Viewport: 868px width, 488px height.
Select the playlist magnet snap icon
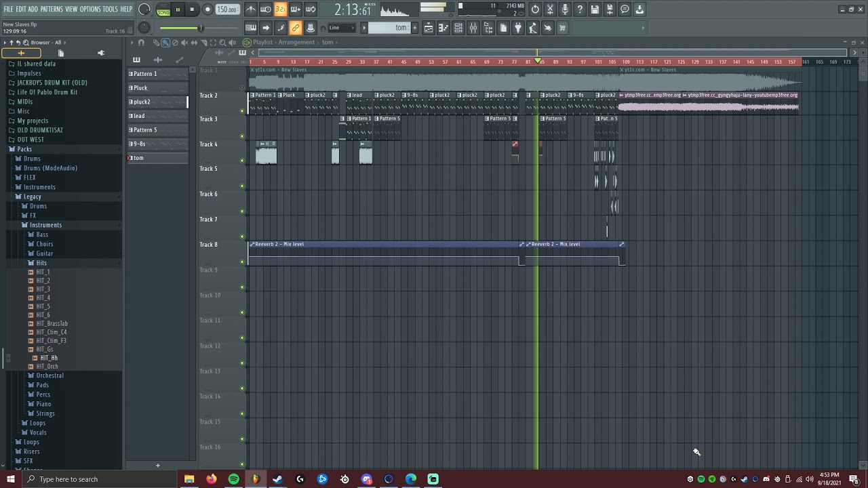pyautogui.click(x=141, y=43)
